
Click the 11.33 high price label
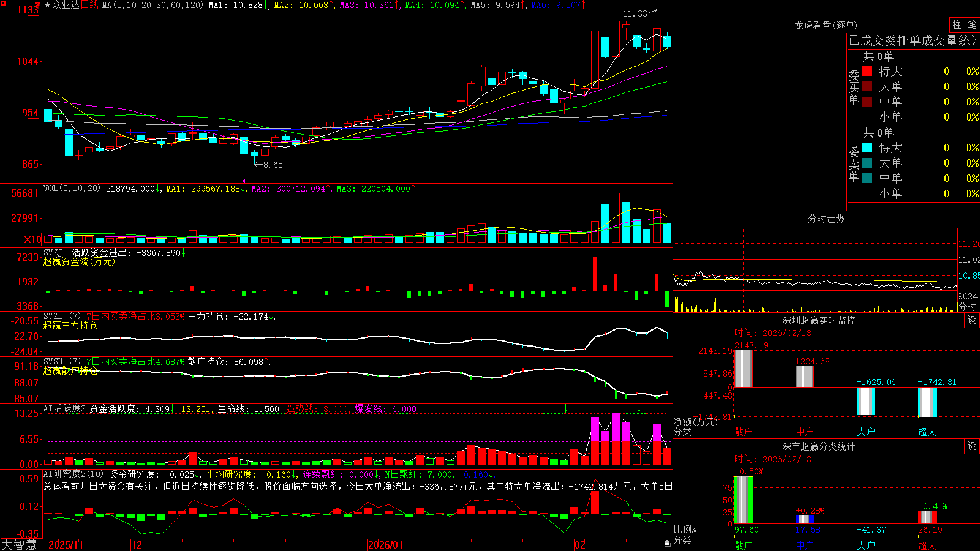point(635,13)
